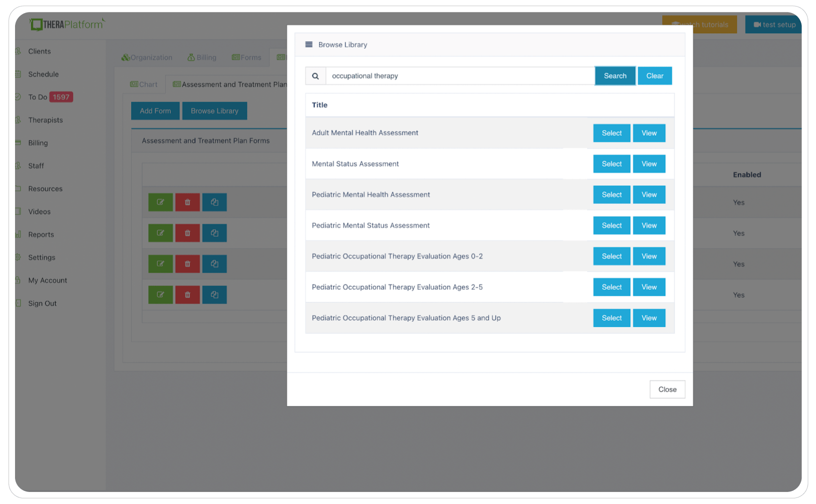Click the search magnifier icon in Browse Library
Viewport: 816px width, 504px height.
(x=316, y=76)
